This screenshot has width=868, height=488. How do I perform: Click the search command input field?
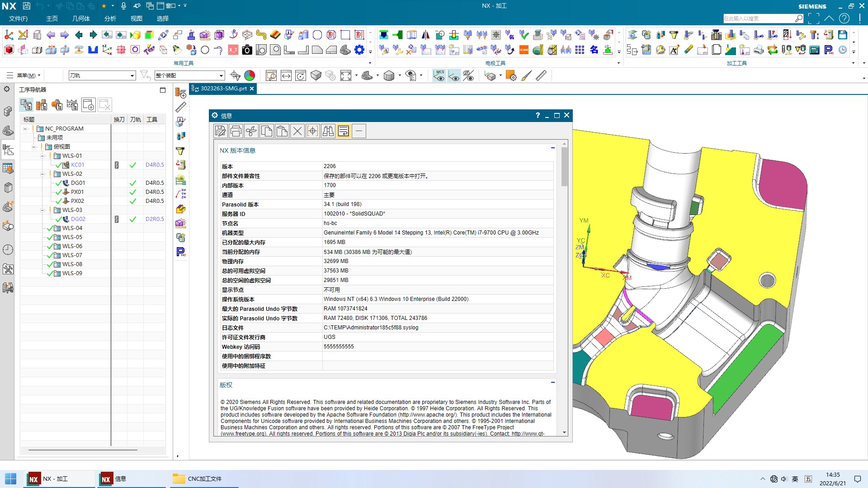(x=759, y=19)
